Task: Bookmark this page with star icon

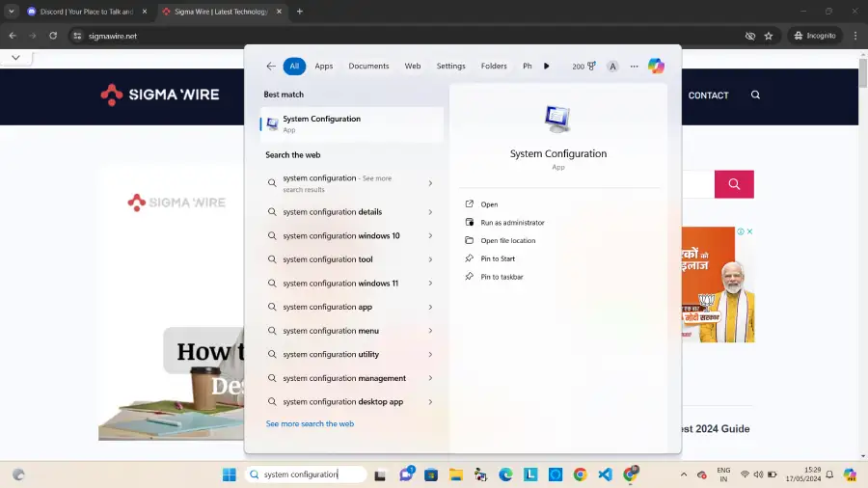Action: pyautogui.click(x=769, y=36)
